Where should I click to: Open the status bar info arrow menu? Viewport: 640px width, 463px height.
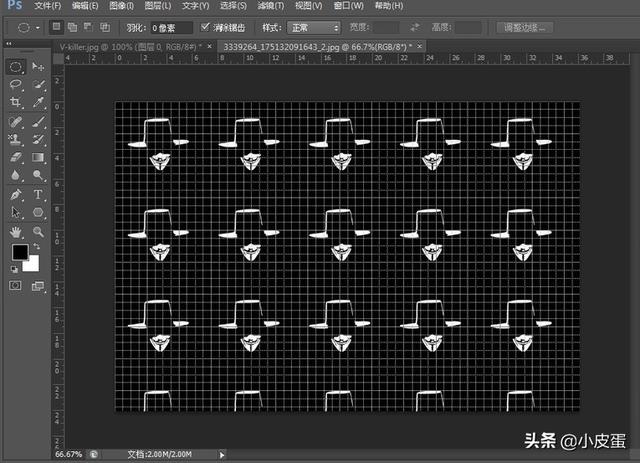point(222,454)
